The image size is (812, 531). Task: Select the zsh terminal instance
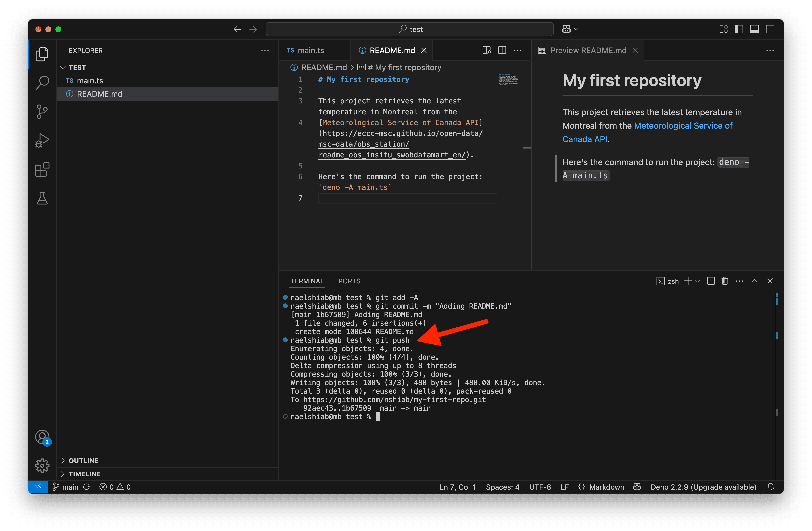coord(668,281)
